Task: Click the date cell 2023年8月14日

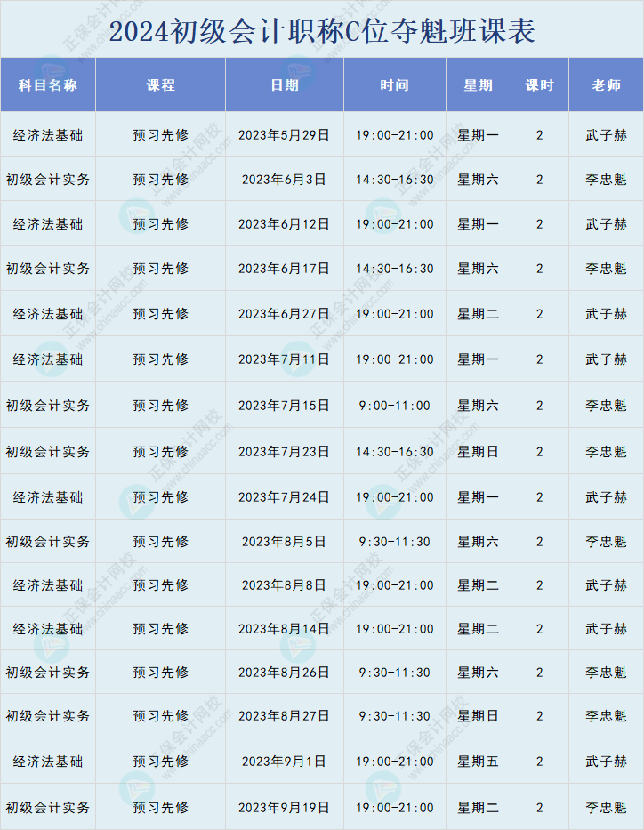Action: click(284, 628)
